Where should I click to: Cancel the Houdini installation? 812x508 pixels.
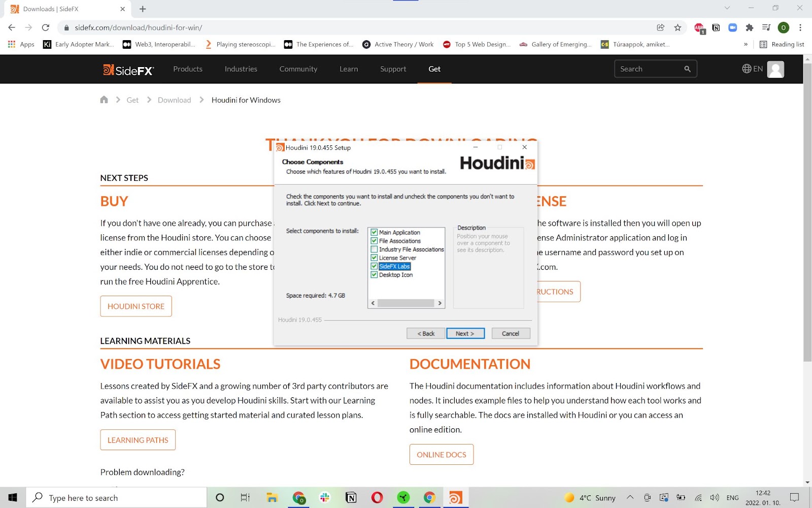coord(511,333)
